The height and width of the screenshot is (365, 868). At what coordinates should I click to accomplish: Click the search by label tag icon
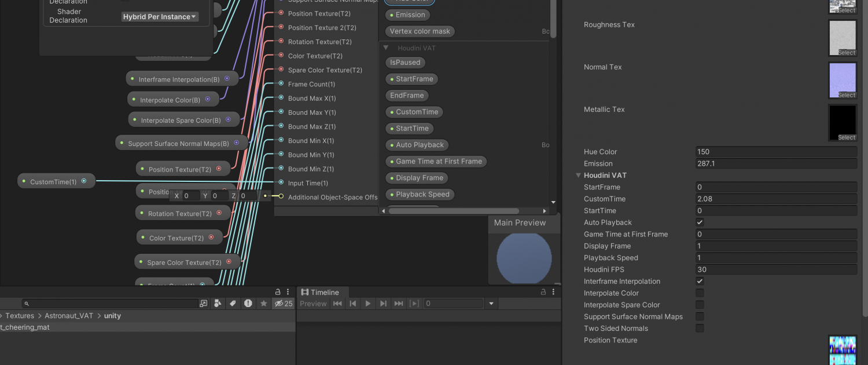click(x=233, y=304)
